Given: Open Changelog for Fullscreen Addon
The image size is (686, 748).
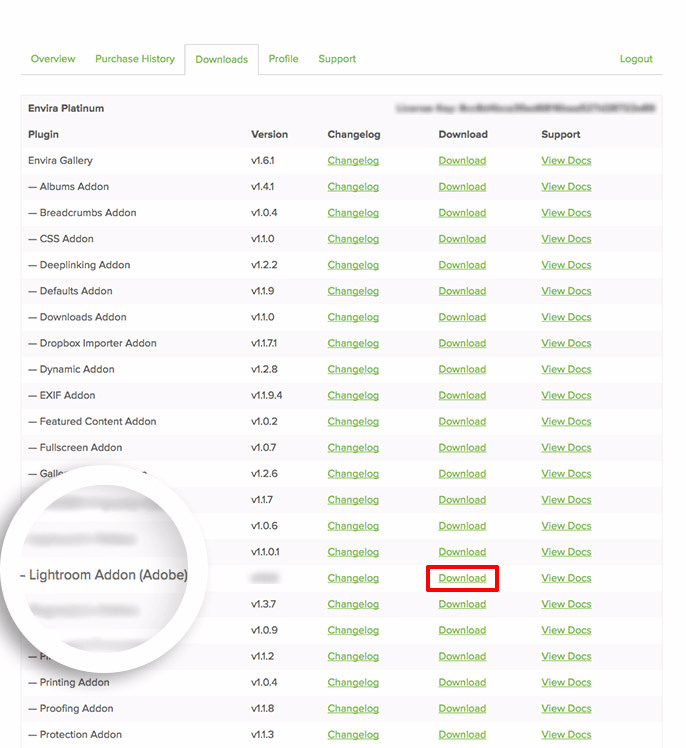Looking at the screenshot, I should tap(353, 448).
